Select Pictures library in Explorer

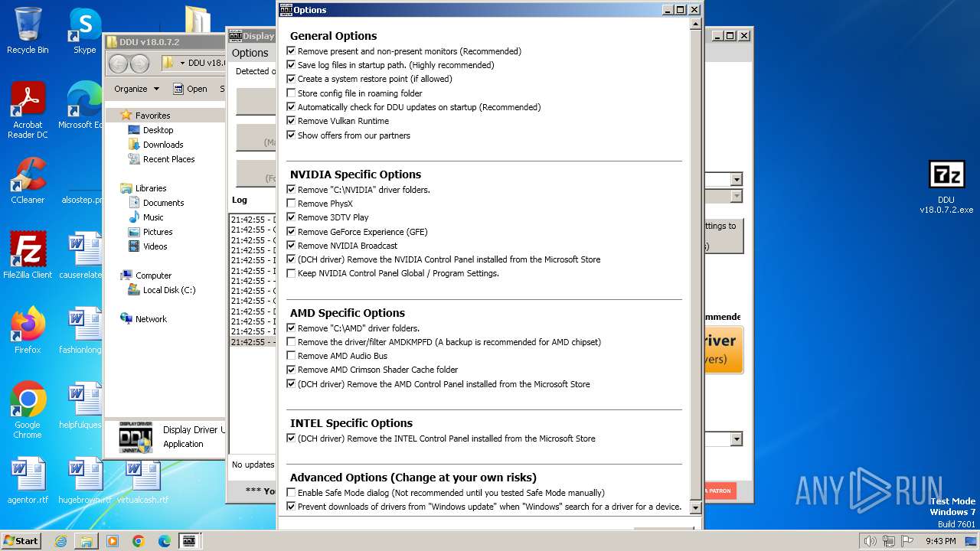[158, 232]
